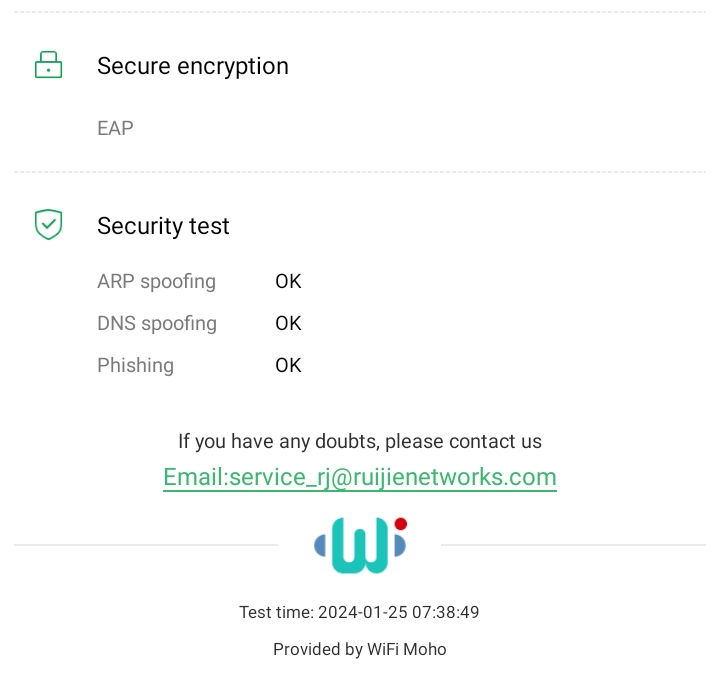Click the Phishing label

(135, 365)
